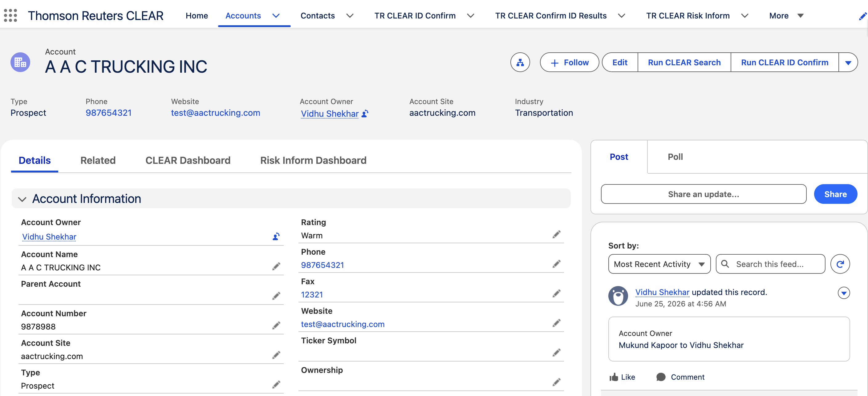Click the Edit button
The height and width of the screenshot is (396, 868).
click(x=620, y=62)
